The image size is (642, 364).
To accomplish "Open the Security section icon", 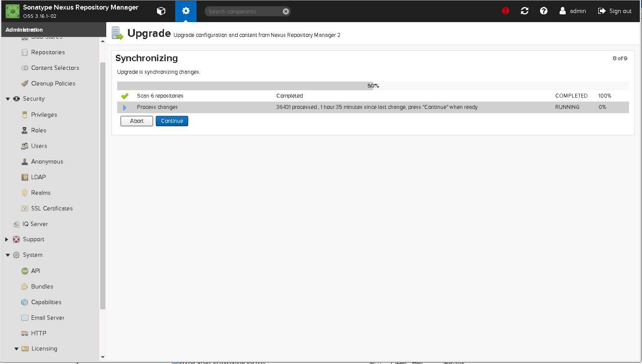I will [16, 99].
